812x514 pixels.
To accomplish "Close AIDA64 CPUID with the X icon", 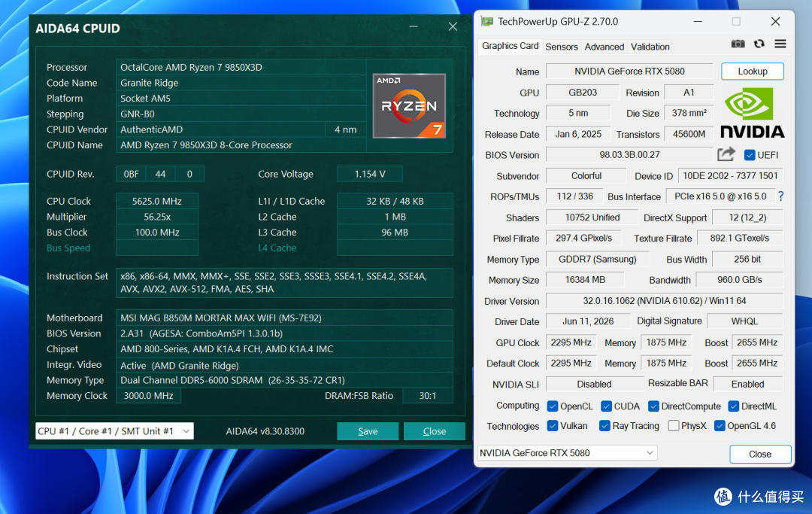I will pos(453,26).
